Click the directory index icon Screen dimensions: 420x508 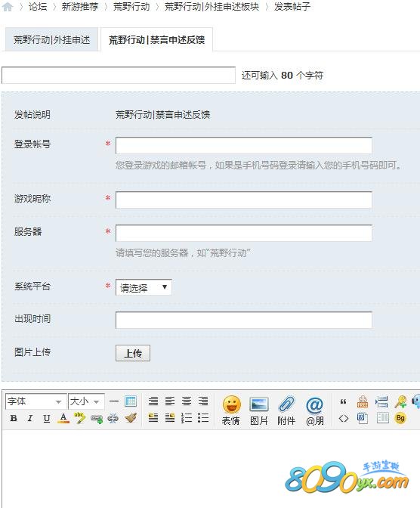pyautogui.click(x=382, y=418)
